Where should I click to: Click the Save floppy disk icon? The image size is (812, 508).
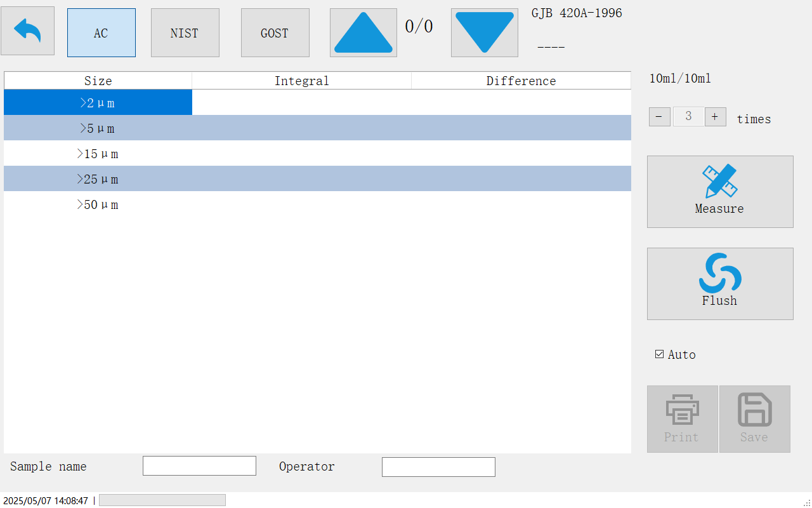[754, 410]
